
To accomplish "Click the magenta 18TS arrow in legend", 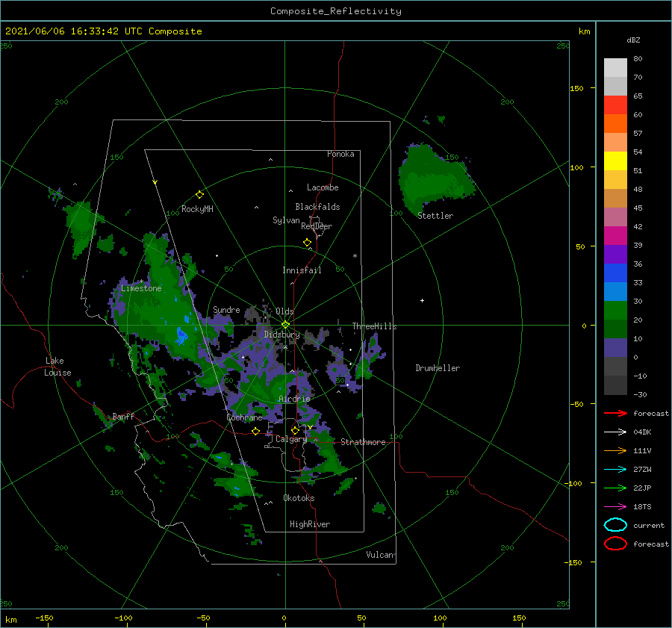I will pos(615,507).
